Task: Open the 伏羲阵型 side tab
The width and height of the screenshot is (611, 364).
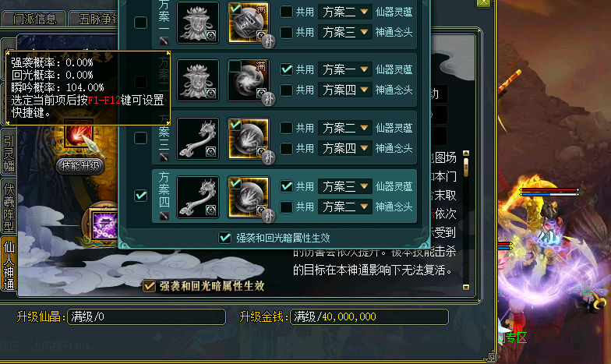Action: (9, 207)
